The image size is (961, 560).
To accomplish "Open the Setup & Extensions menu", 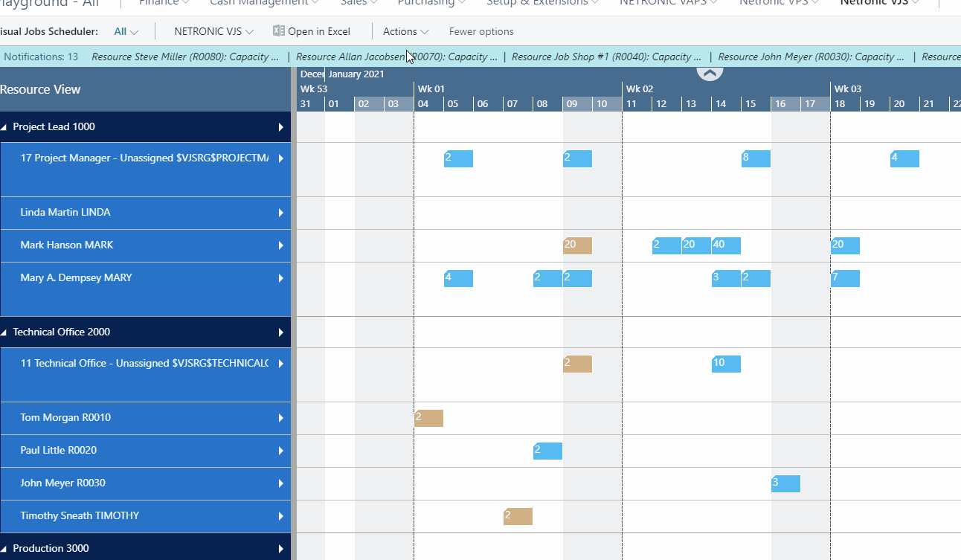I will (x=543, y=3).
